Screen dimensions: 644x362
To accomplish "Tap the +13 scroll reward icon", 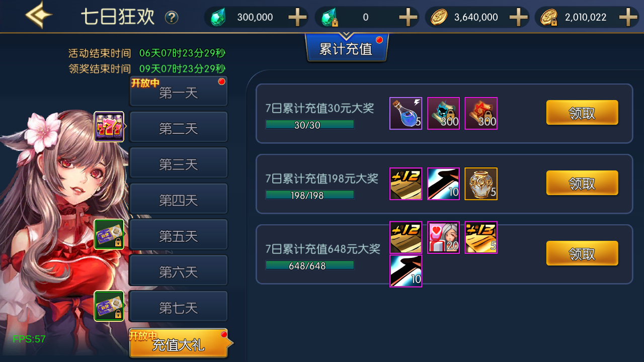I will coord(481,237).
